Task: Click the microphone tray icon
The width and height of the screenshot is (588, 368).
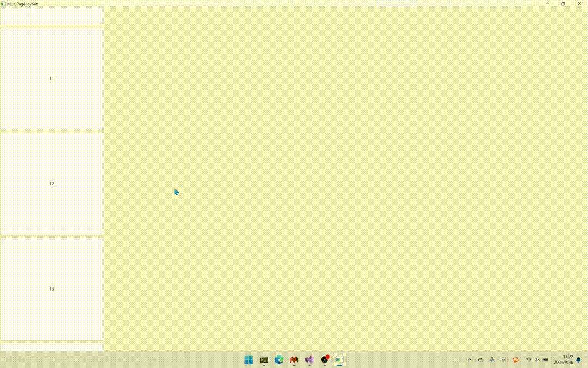Action: pos(492,360)
